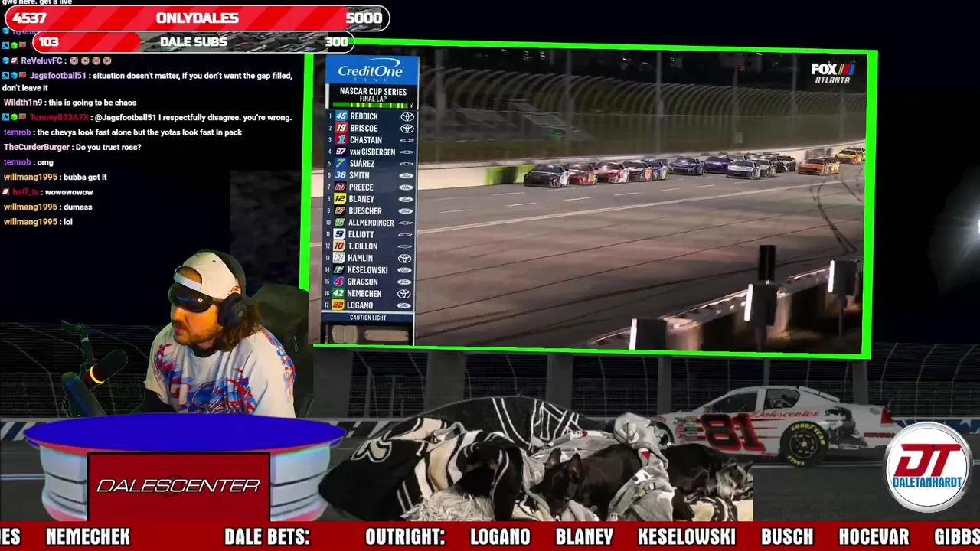The image size is (980, 551).
Task: Click the ONLYDALES goal progress bar
Action: coord(197,18)
